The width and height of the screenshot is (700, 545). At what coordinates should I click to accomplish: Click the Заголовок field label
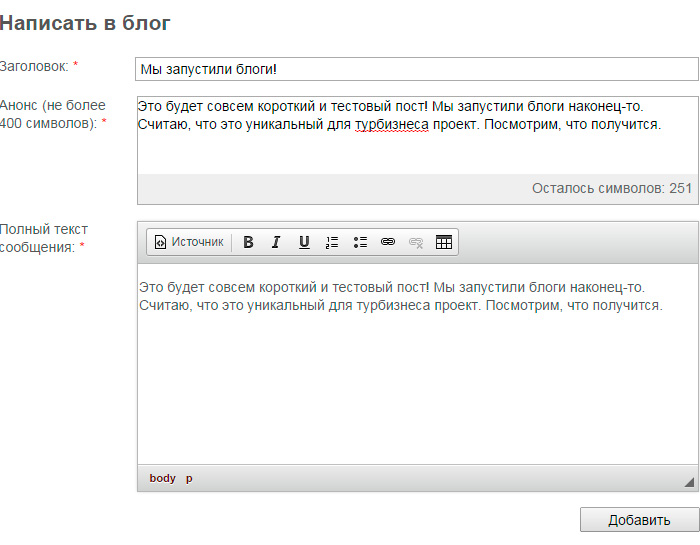click(x=34, y=66)
